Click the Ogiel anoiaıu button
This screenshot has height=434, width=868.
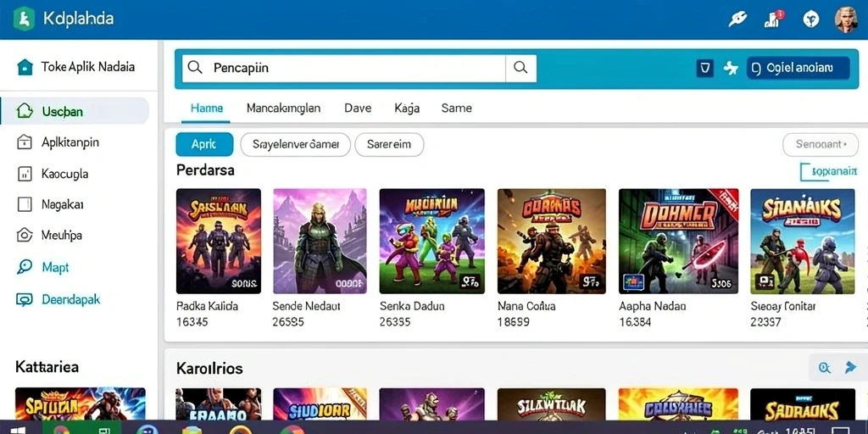[x=798, y=68]
